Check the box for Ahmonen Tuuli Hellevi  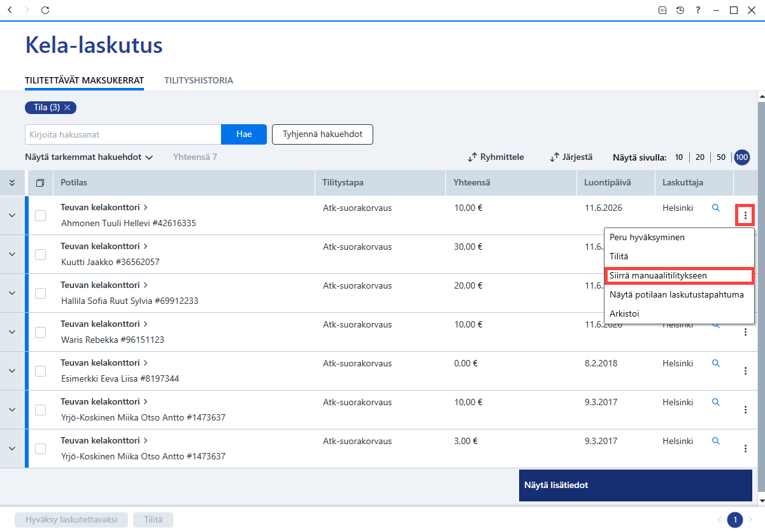point(40,215)
